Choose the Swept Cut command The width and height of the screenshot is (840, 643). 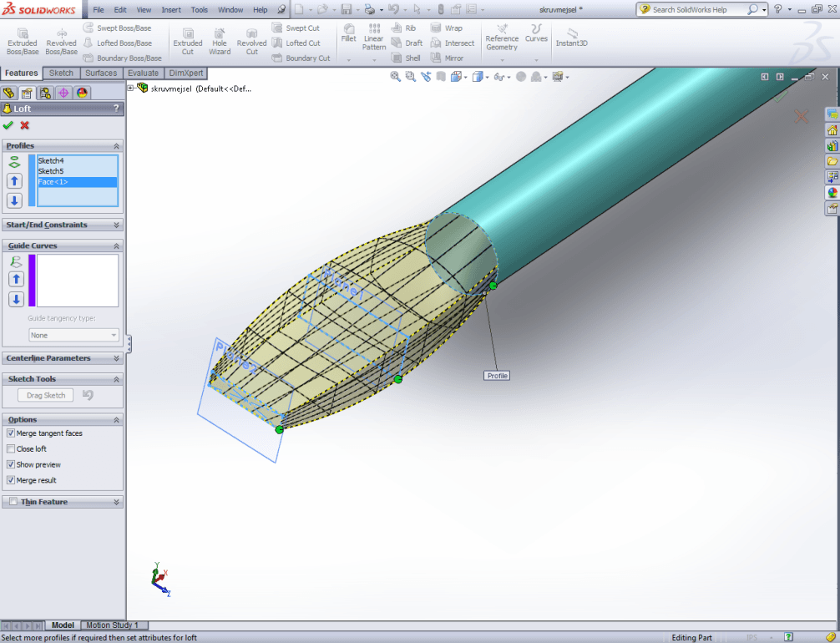coord(296,28)
